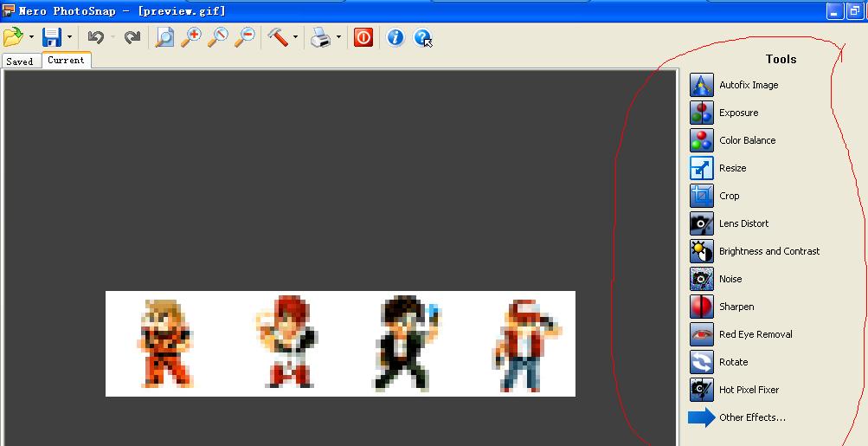Save image with the floppy disk icon

click(51, 37)
